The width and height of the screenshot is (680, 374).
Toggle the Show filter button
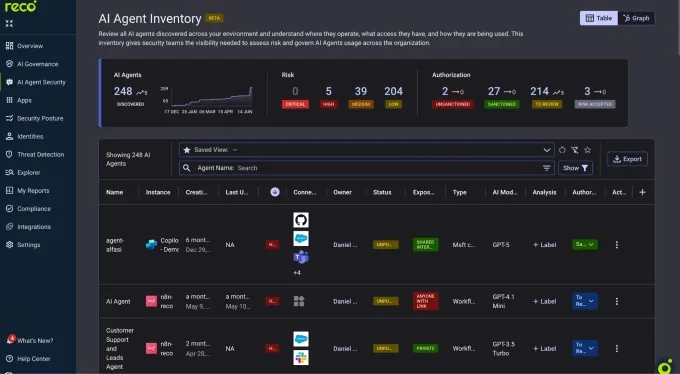[x=575, y=168]
